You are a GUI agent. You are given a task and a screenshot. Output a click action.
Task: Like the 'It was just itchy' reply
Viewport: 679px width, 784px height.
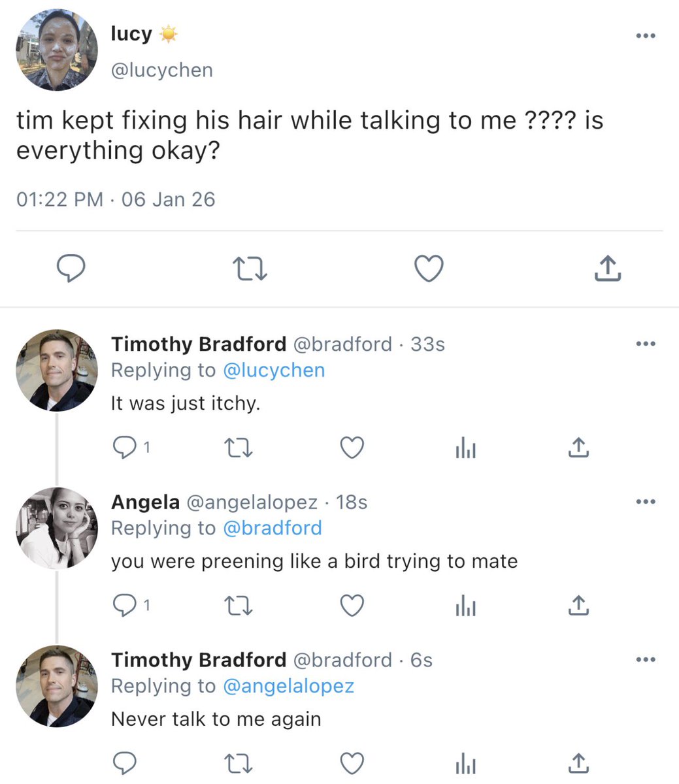pos(352,448)
